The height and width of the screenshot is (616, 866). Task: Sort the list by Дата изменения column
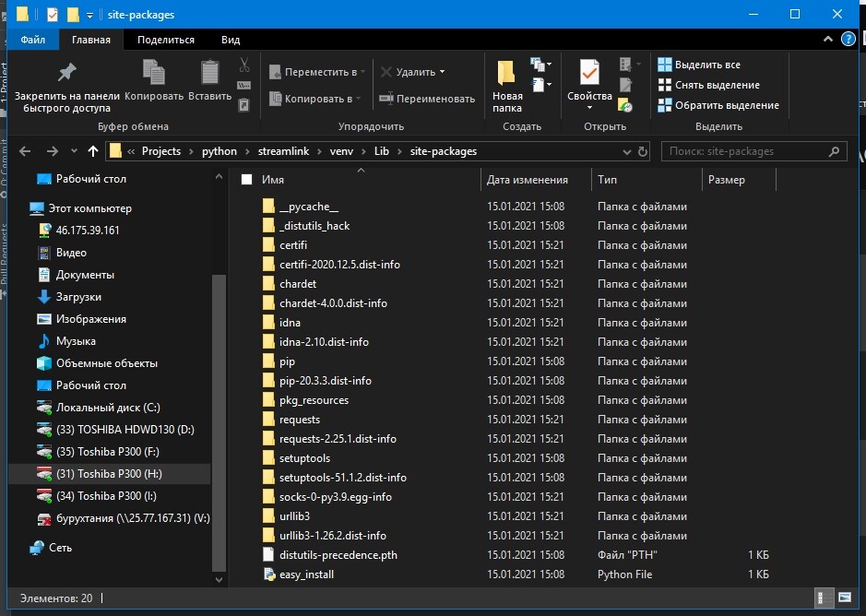tap(527, 180)
